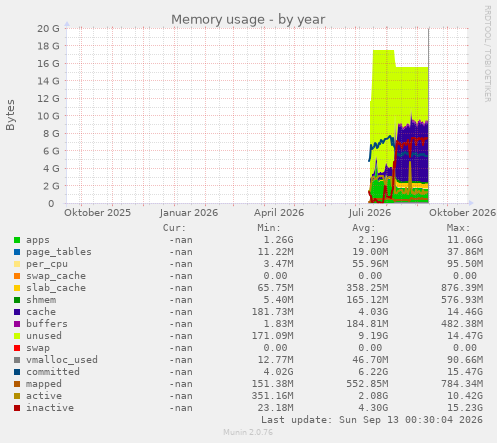Click the unused average value 9.19G

(x=373, y=336)
